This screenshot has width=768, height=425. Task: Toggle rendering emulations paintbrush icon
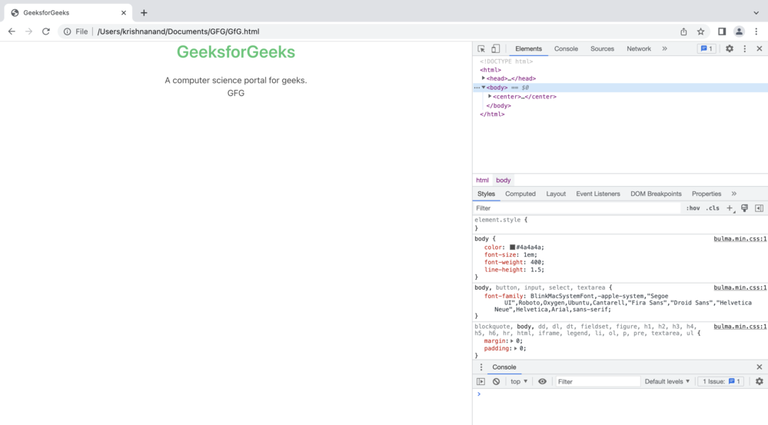[x=744, y=208]
